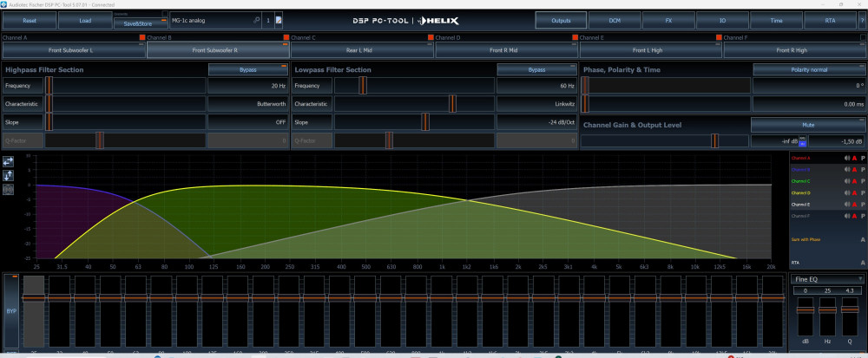Click the third graph tool icon below arrows
This screenshot has width=868, height=358.
(x=9, y=190)
